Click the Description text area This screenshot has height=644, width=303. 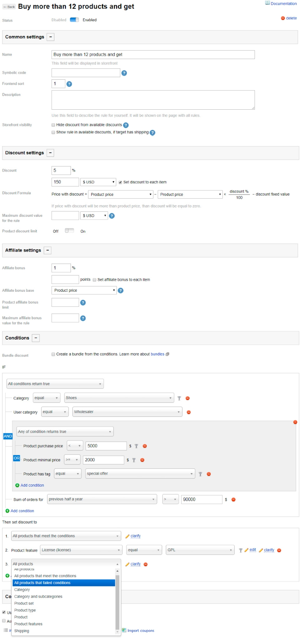[x=153, y=100]
